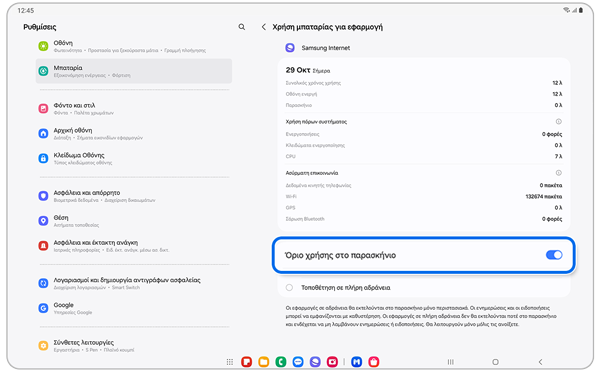Click the 12:45 clock in status bar
Screen dimensions: 600x371
point(26,10)
